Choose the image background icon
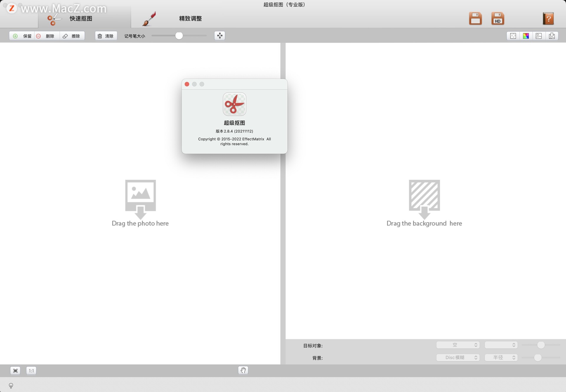Viewport: 566px width, 392px height. (x=539, y=36)
